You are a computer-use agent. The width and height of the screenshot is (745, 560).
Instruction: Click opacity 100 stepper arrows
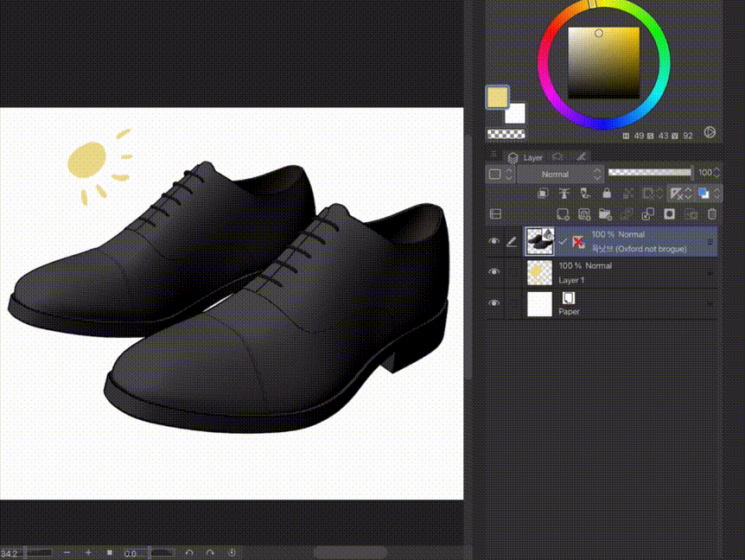tap(717, 173)
